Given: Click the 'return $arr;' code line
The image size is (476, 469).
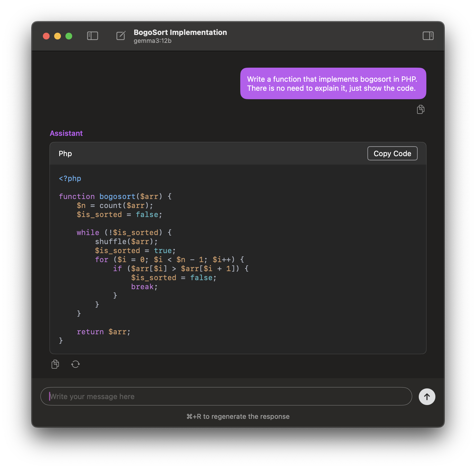Looking at the screenshot, I should click(x=103, y=332).
